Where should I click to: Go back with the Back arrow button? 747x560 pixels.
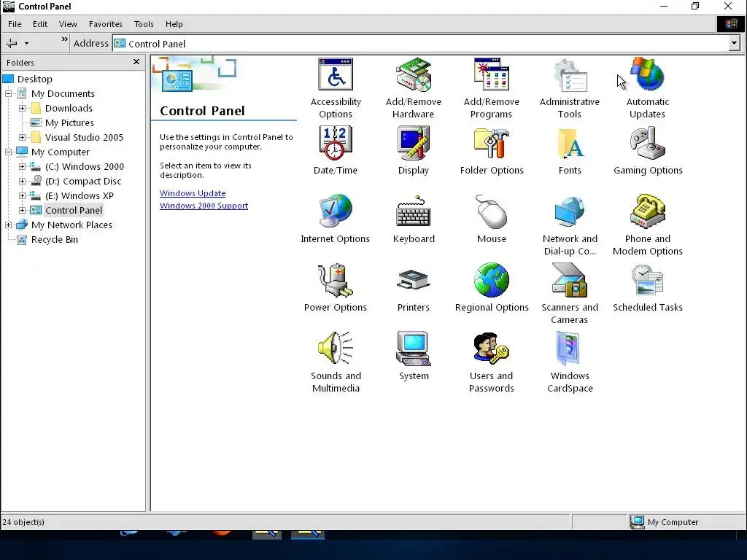(12, 44)
